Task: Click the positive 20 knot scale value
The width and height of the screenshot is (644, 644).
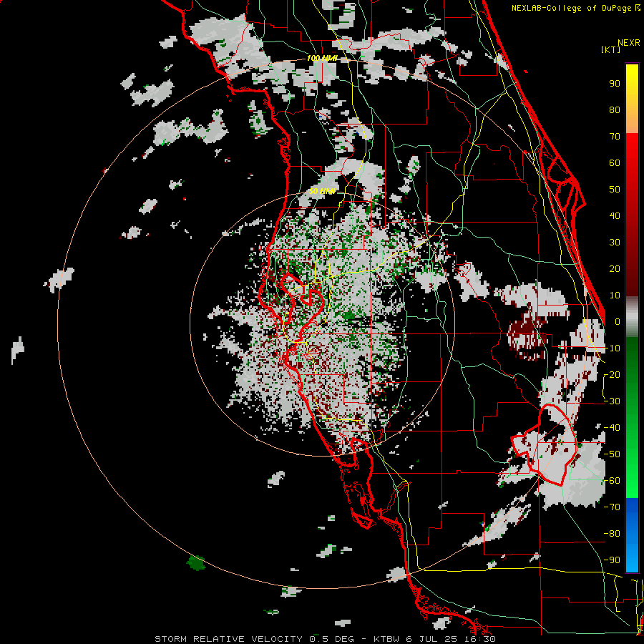Action: [615, 269]
